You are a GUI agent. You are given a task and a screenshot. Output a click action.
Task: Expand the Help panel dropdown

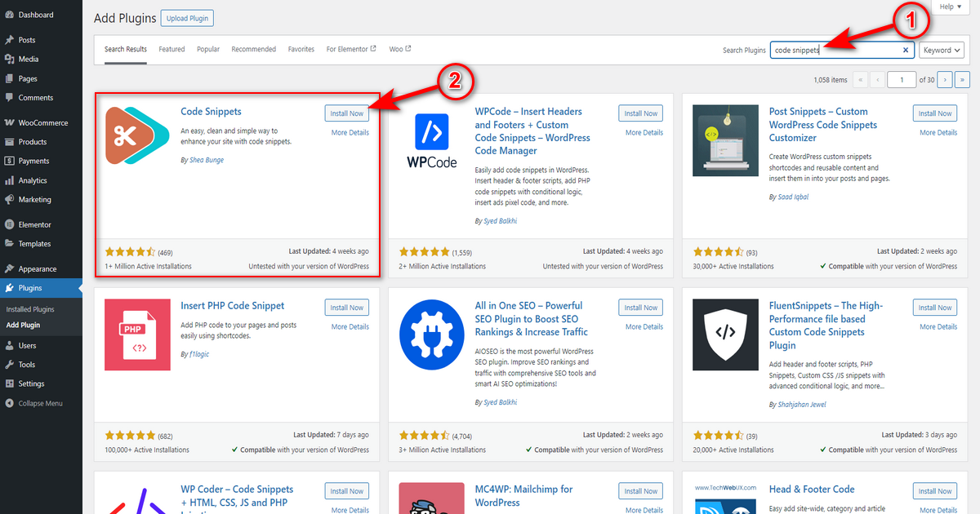[950, 7]
